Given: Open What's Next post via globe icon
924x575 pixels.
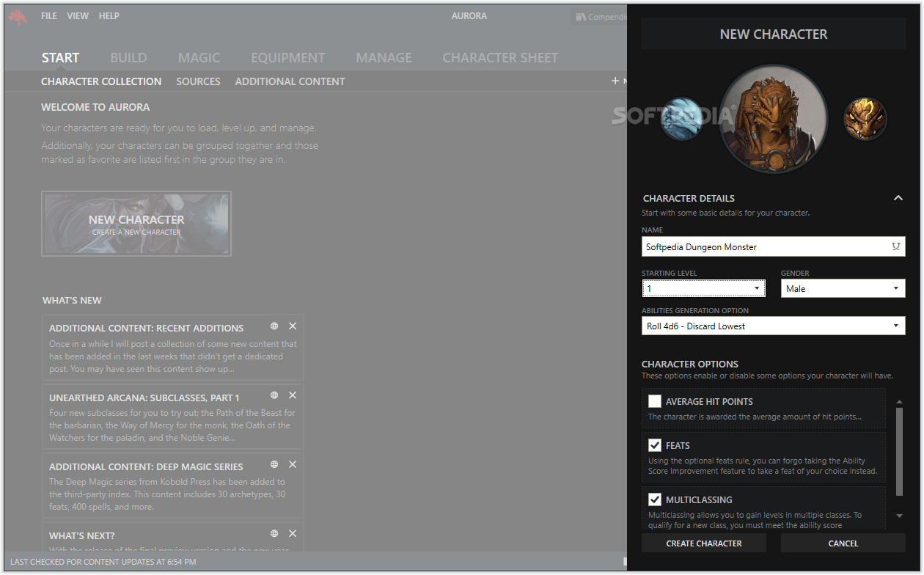Looking at the screenshot, I should (x=274, y=534).
